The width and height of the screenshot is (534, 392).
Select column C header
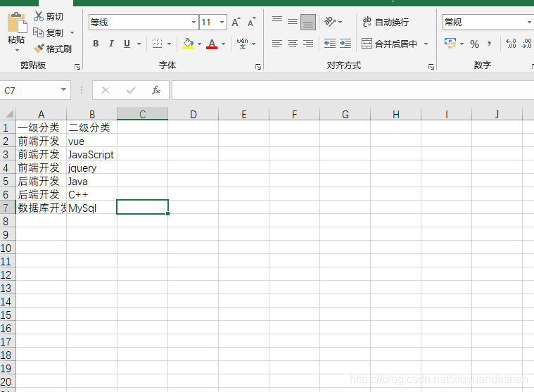[x=142, y=114]
